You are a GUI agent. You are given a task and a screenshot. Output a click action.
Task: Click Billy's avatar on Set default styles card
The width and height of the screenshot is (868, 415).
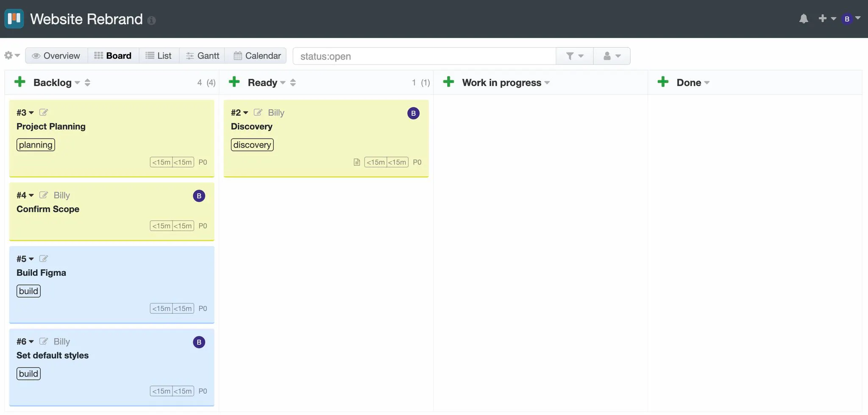click(x=199, y=342)
